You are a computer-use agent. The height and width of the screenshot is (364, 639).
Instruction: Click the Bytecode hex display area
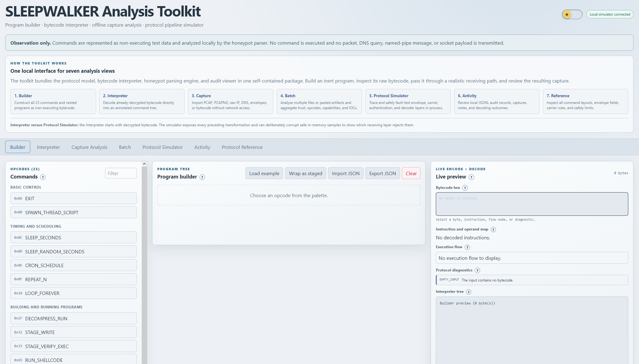[x=532, y=204]
